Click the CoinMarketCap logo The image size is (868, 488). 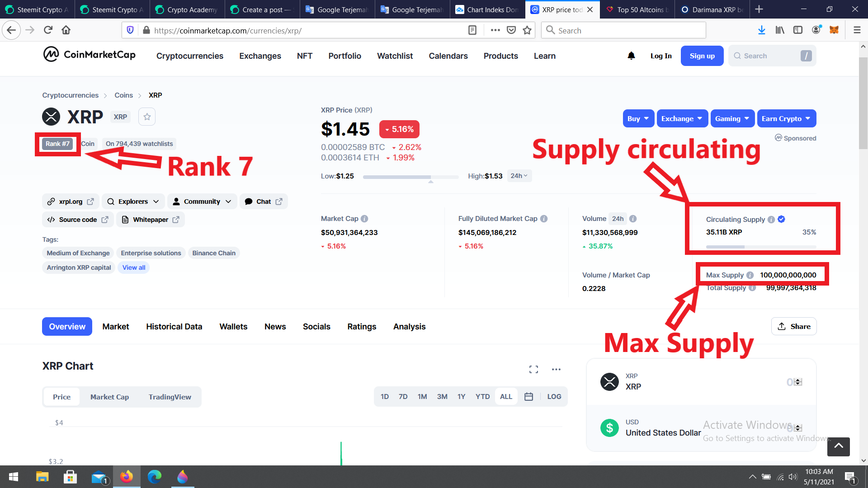89,55
